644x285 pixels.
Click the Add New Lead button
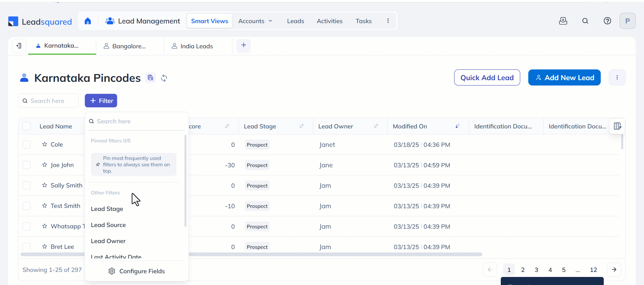tap(565, 77)
